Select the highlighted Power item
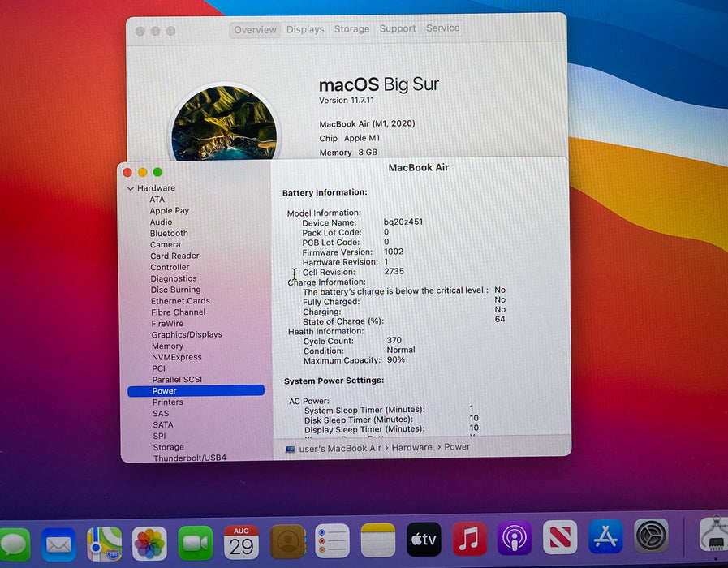The image size is (728, 568). pos(196,391)
